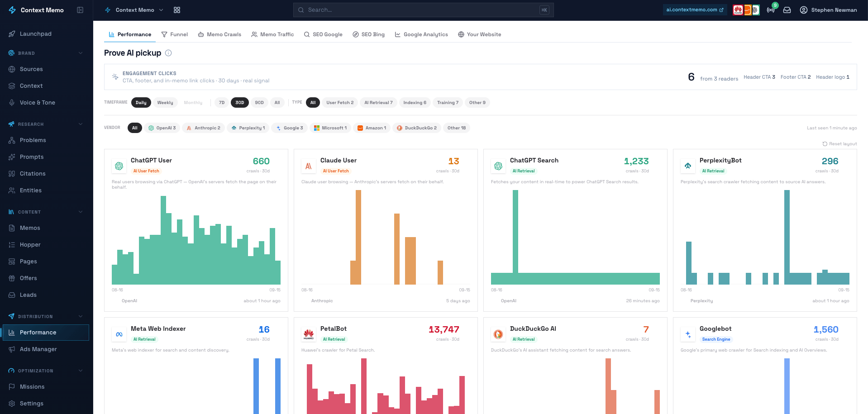Click the ChatGPT logo in the top bar
The image size is (868, 414).
[x=755, y=10]
